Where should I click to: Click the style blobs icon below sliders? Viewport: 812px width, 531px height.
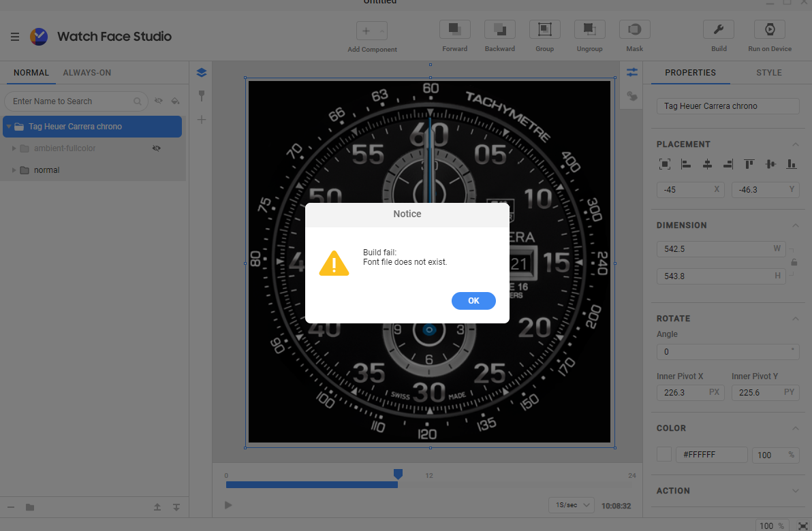point(631,96)
